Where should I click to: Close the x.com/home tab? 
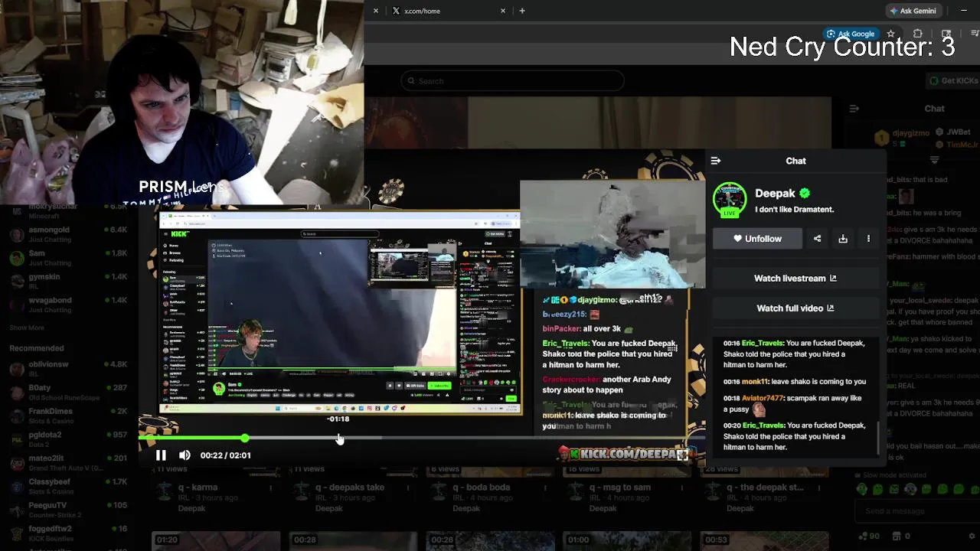(503, 11)
